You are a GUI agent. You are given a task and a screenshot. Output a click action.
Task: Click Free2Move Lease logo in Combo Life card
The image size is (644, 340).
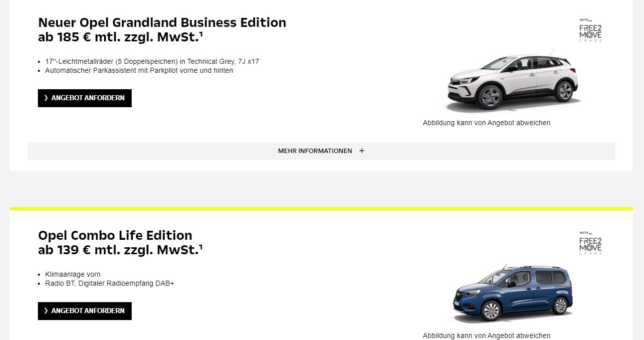[x=590, y=243]
